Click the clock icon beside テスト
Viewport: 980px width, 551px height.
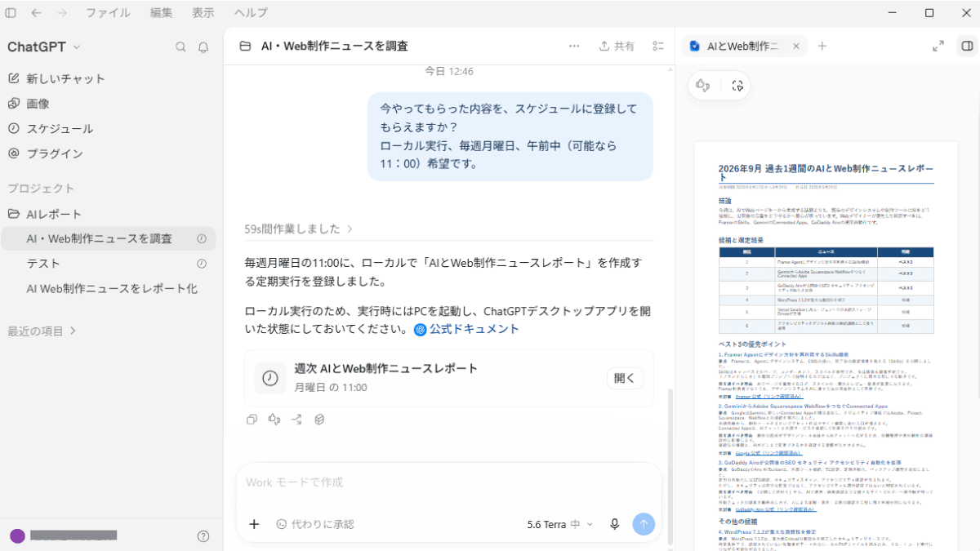(202, 264)
